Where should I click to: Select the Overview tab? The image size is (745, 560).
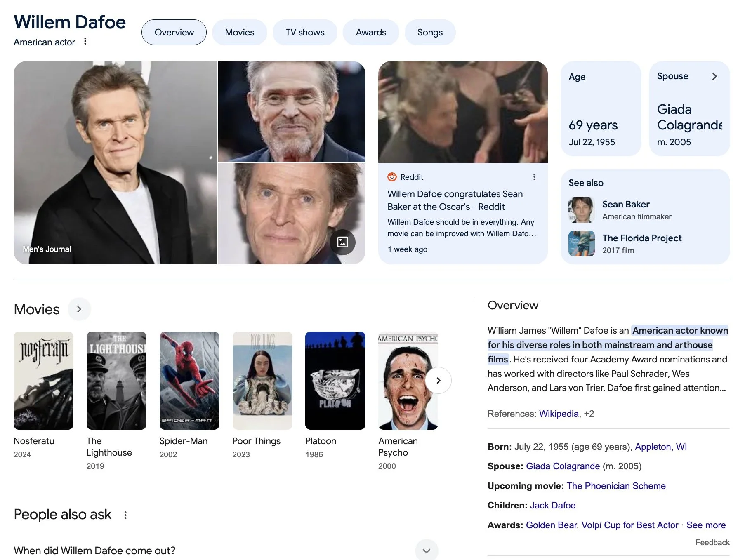coord(174,32)
